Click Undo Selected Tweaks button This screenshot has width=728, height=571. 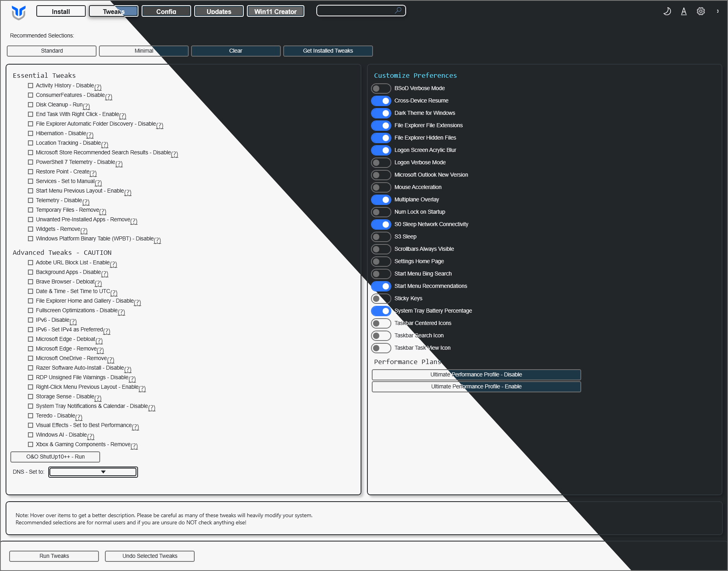click(x=150, y=556)
